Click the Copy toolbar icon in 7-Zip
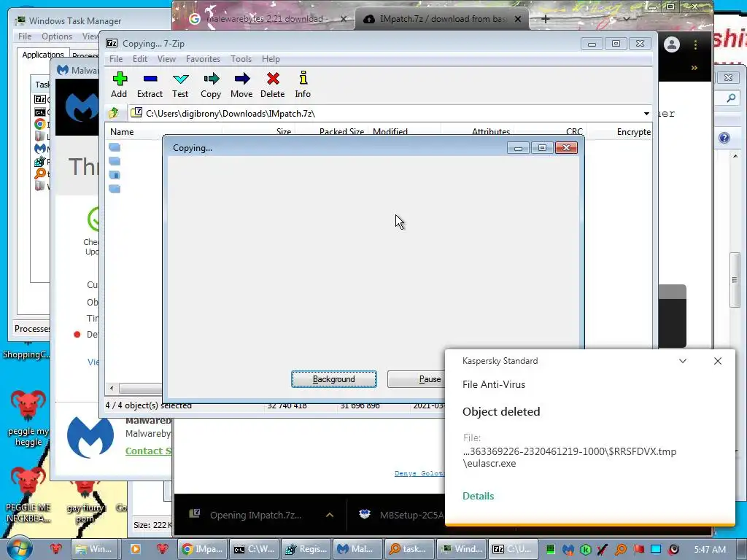Screen dimensions: 747x560 (211, 85)
